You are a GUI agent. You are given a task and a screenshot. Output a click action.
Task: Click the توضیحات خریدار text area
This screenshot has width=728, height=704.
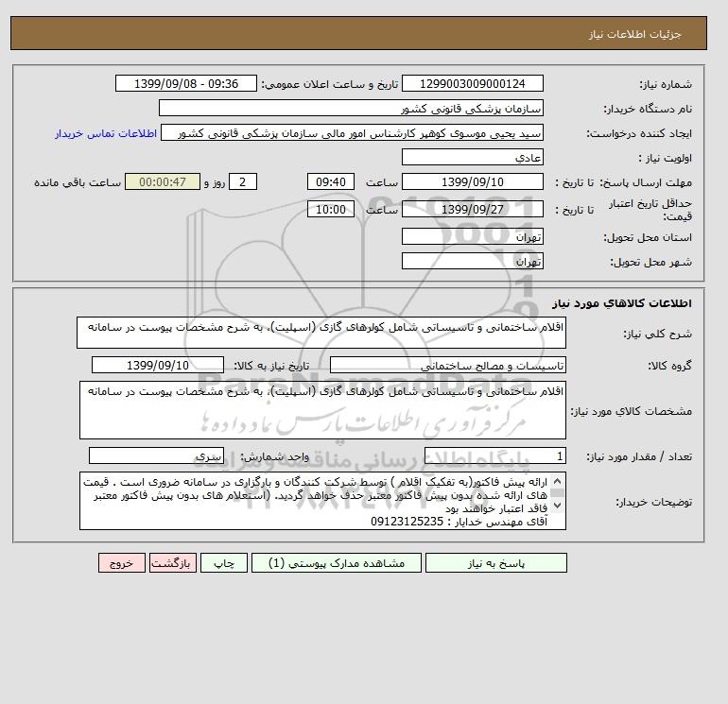coord(322,501)
